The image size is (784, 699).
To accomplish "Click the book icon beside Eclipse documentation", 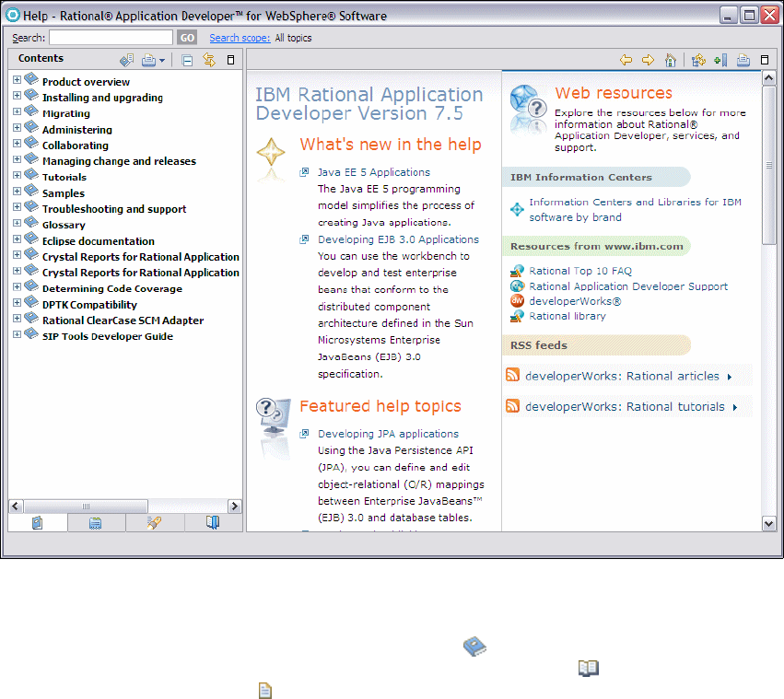I will [31, 238].
